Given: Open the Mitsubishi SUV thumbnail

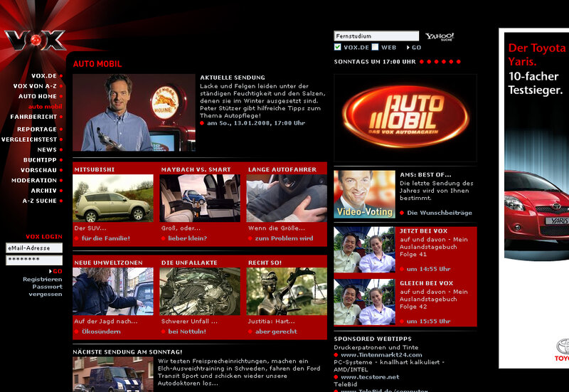Looking at the screenshot, I should 113,198.
